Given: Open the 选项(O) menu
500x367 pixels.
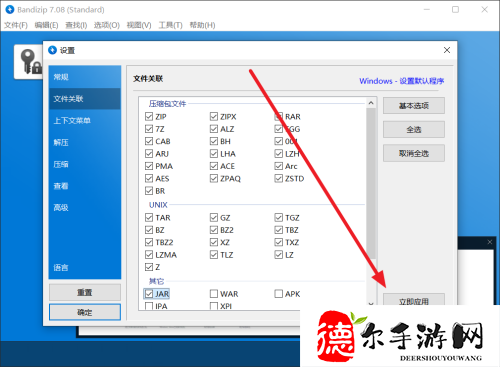Looking at the screenshot, I should [107, 25].
